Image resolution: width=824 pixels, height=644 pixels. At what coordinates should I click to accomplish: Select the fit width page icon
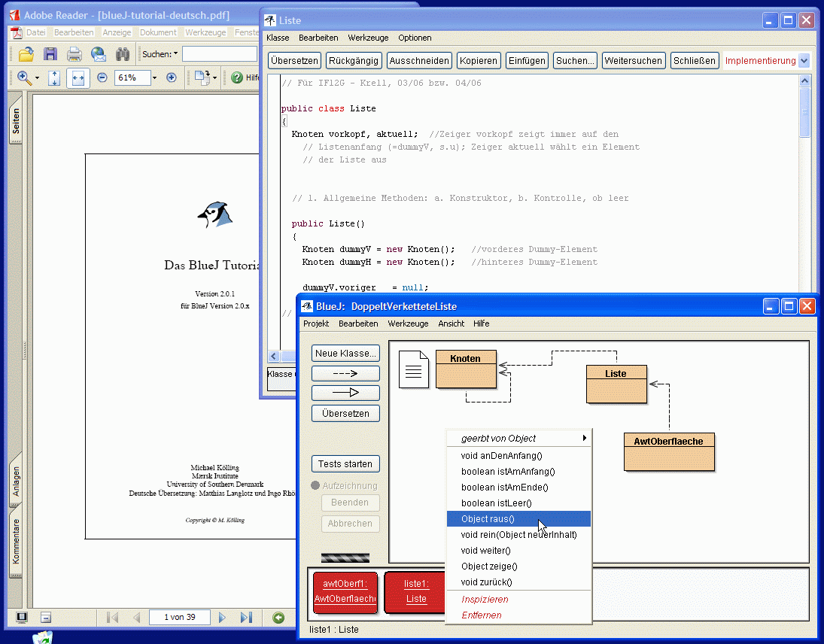point(78,77)
